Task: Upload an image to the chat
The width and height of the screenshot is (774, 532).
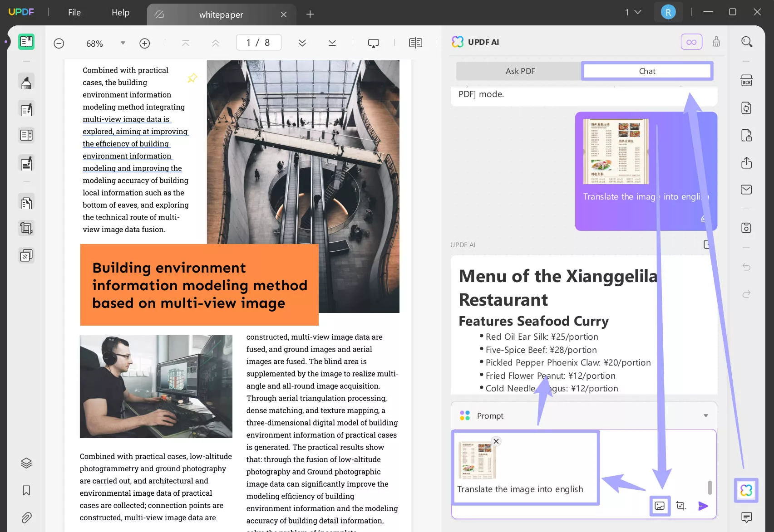Action: [x=660, y=506]
